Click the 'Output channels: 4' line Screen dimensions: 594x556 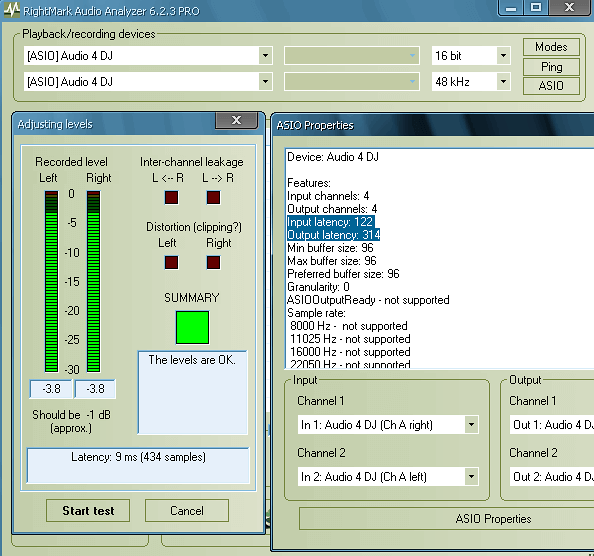coord(332,209)
